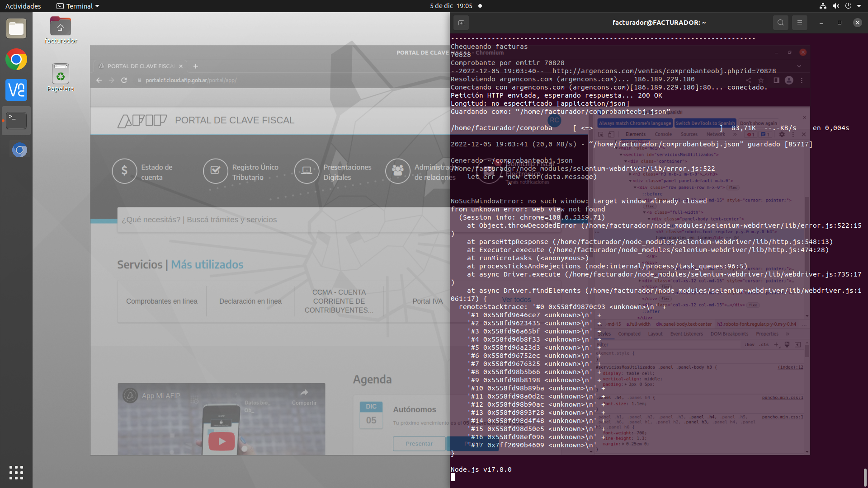The image size is (868, 488).
Task: Open the Chromium profile avatar
Action: [x=789, y=80]
